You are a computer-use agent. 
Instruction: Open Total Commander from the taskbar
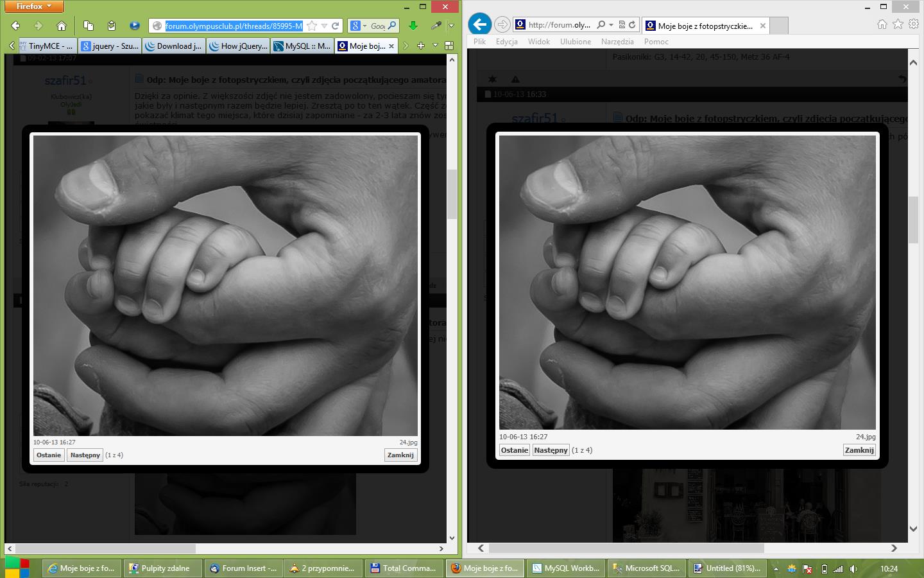(x=404, y=568)
